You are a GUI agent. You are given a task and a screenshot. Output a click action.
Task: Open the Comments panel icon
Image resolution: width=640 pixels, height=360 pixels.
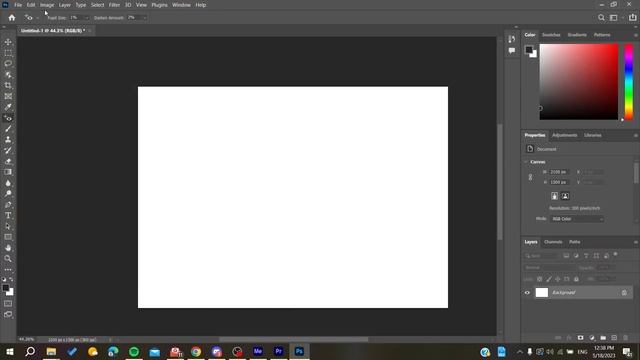tap(512, 51)
